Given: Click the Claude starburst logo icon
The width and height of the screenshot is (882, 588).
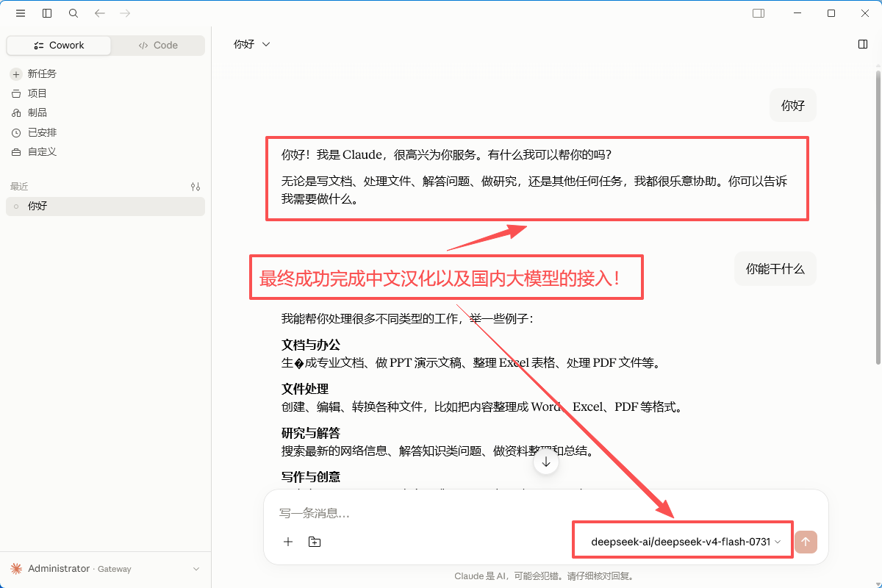Looking at the screenshot, I should click(x=16, y=569).
